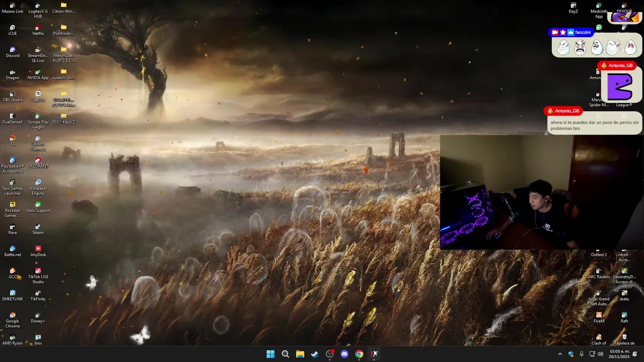This screenshot has width=644, height=362.
Task: Select the Dragon desktop icon
Action: (x=13, y=74)
